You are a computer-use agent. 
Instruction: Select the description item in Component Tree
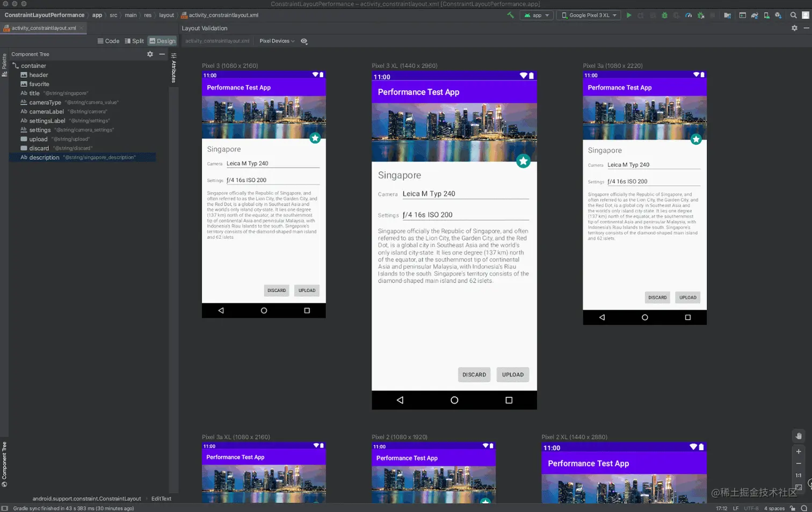[x=82, y=157]
